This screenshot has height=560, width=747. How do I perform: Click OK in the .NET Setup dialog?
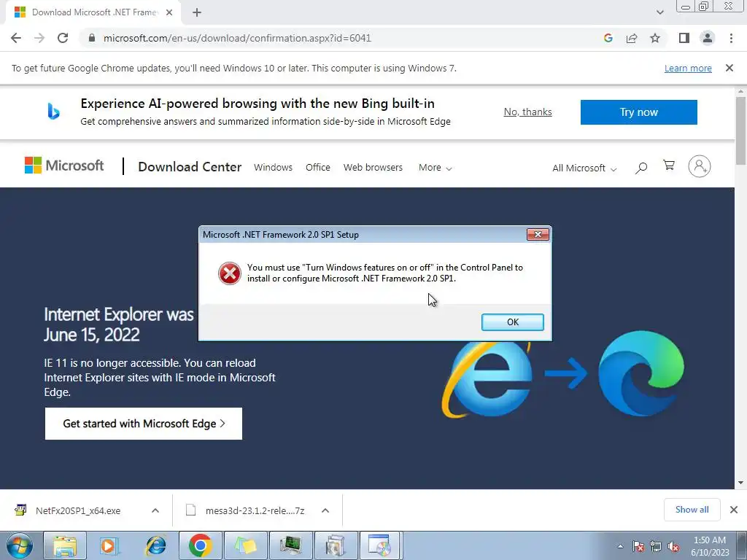point(513,322)
